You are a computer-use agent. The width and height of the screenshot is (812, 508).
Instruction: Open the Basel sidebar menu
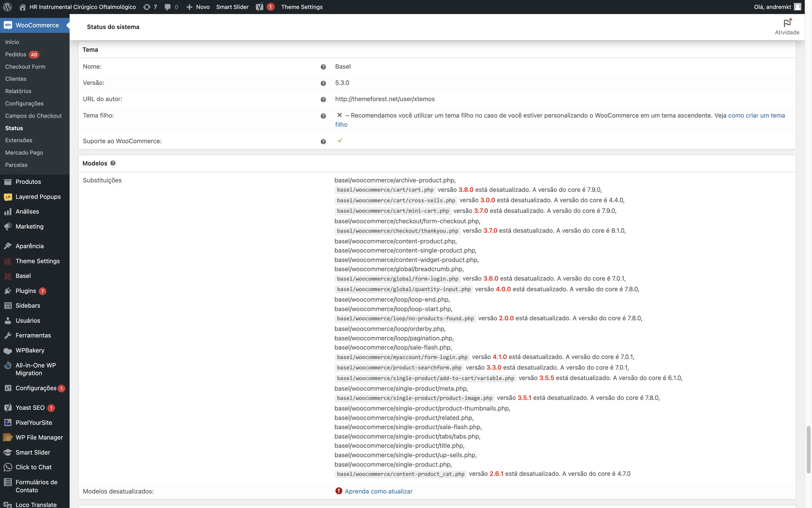coord(23,276)
